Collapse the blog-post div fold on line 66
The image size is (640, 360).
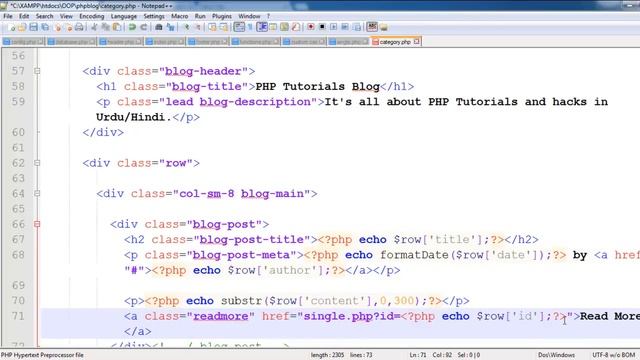point(37,224)
